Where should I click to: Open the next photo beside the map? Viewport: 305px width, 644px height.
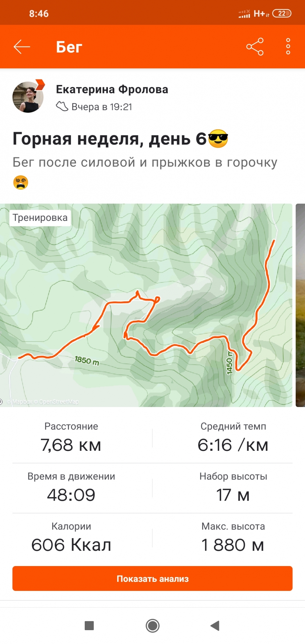tap(300, 305)
